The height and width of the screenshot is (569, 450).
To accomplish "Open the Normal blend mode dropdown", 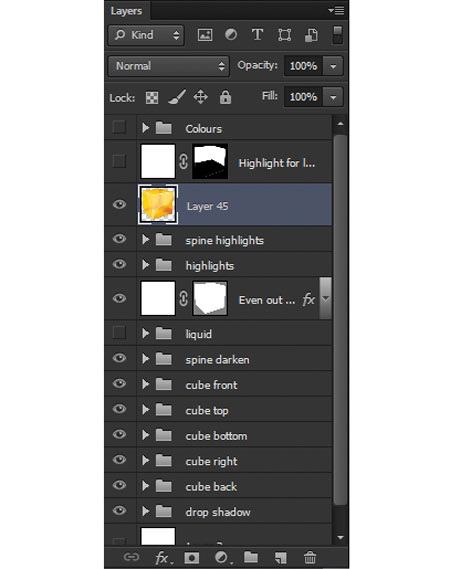I will (x=169, y=66).
